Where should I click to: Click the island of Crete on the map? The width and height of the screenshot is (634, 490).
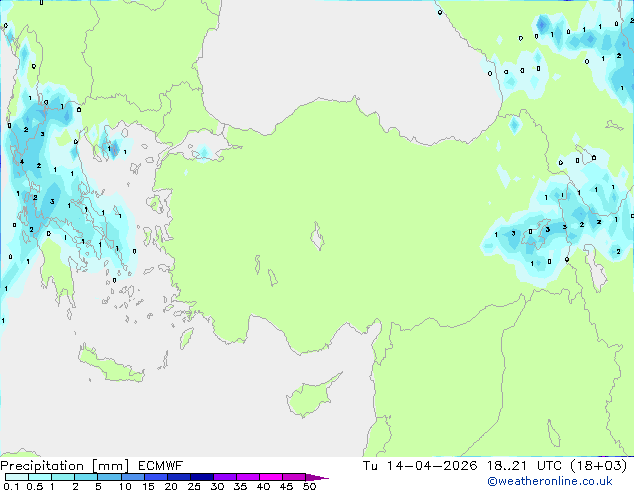(110, 365)
